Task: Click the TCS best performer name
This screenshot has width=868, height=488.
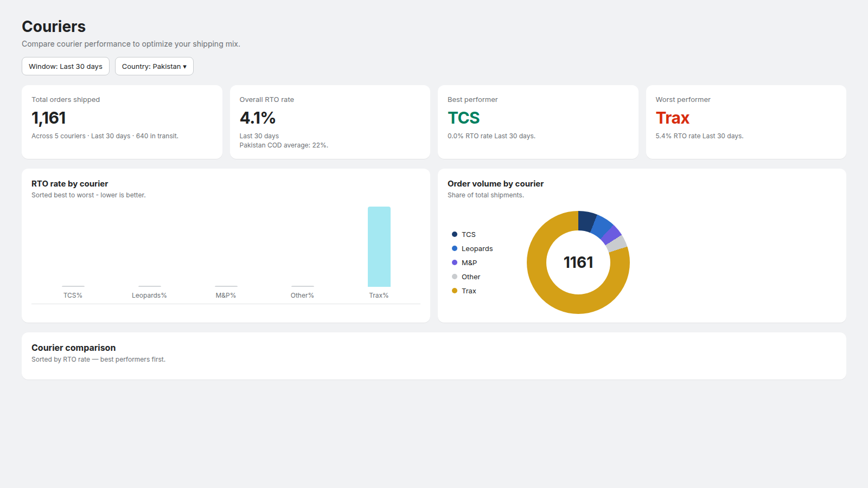Action: pos(464,118)
